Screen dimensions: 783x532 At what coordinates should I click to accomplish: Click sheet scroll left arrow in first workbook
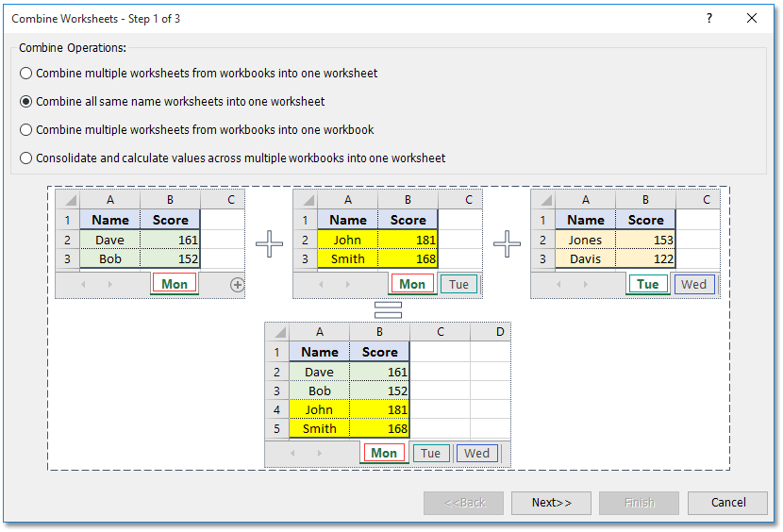coord(83,284)
